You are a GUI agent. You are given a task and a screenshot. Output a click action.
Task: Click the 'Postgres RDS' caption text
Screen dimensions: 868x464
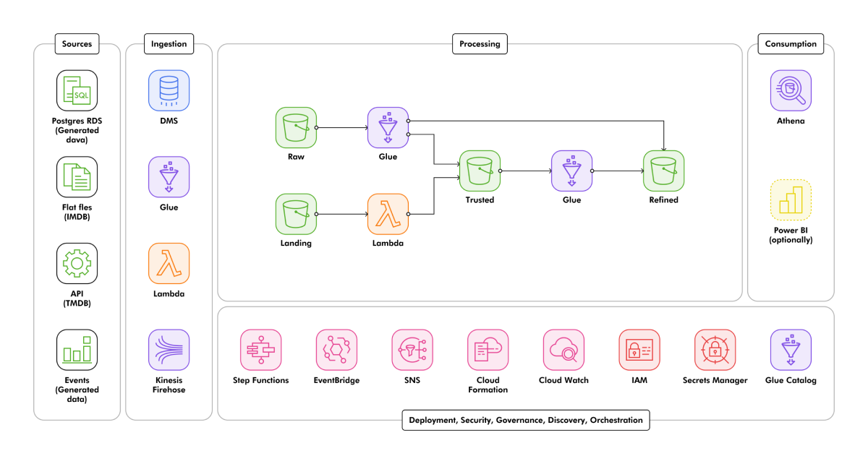pos(76,121)
